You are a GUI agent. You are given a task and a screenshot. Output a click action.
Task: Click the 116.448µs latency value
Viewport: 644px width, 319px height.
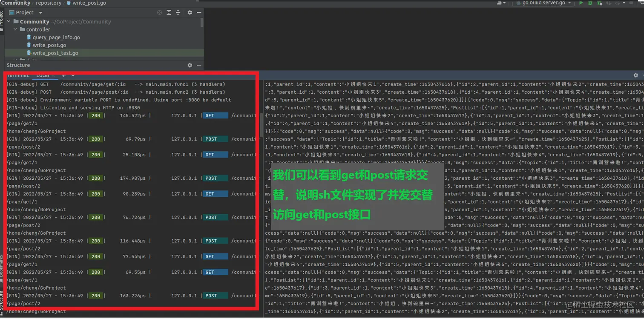(132, 241)
